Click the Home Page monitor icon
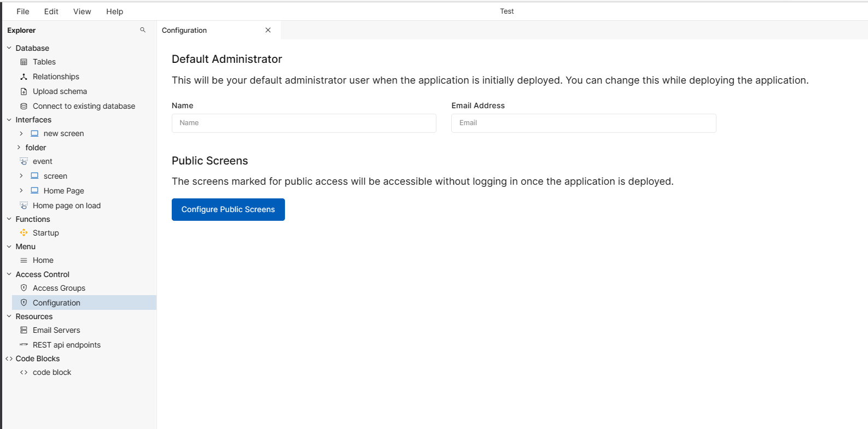 click(x=34, y=191)
